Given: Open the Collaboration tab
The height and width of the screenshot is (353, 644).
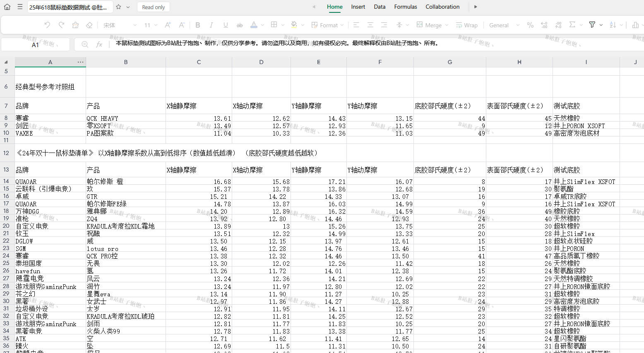Looking at the screenshot, I should (442, 7).
